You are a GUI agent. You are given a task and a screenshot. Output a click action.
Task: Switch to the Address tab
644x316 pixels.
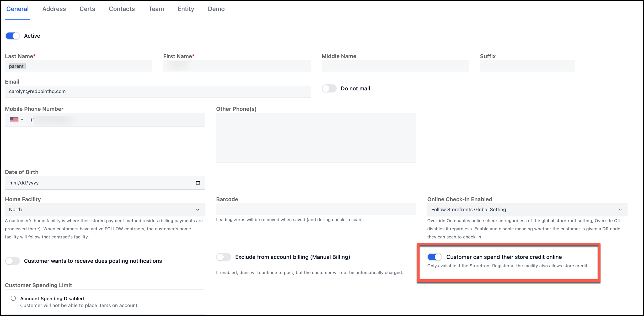click(x=54, y=9)
